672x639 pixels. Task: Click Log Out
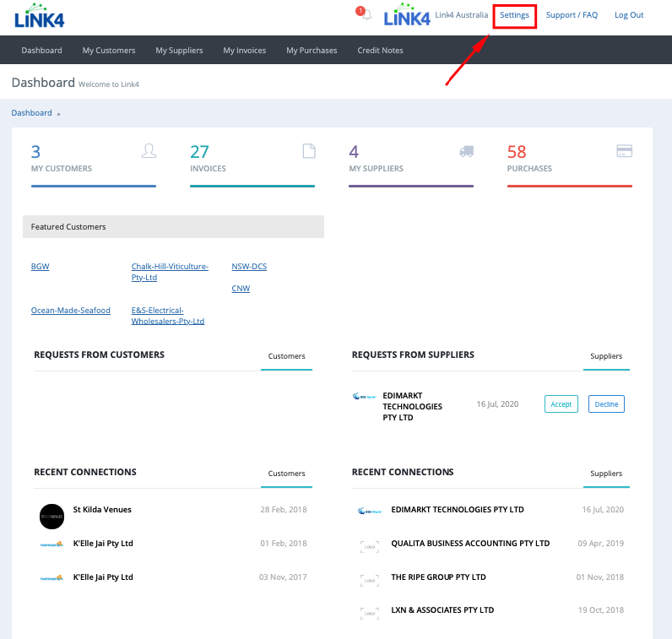point(629,15)
